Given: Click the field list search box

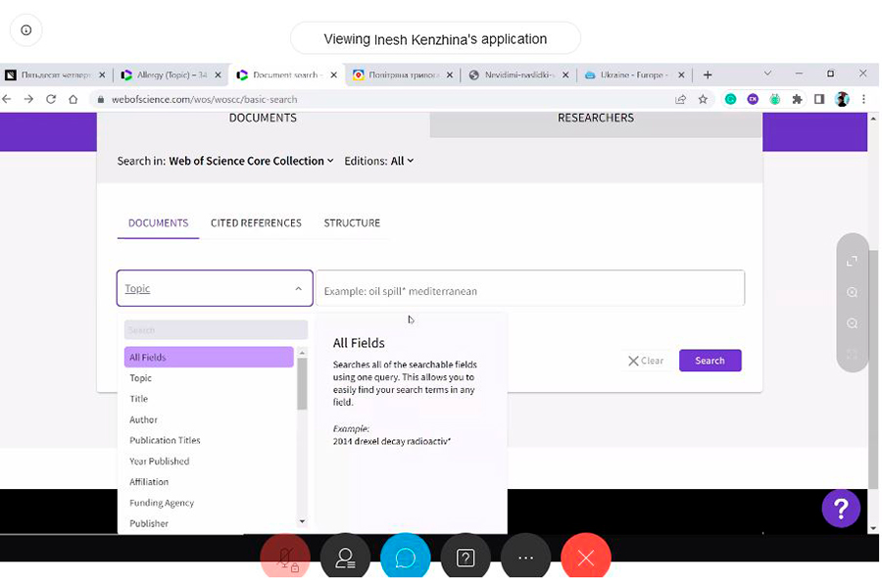Looking at the screenshot, I should coord(216,330).
